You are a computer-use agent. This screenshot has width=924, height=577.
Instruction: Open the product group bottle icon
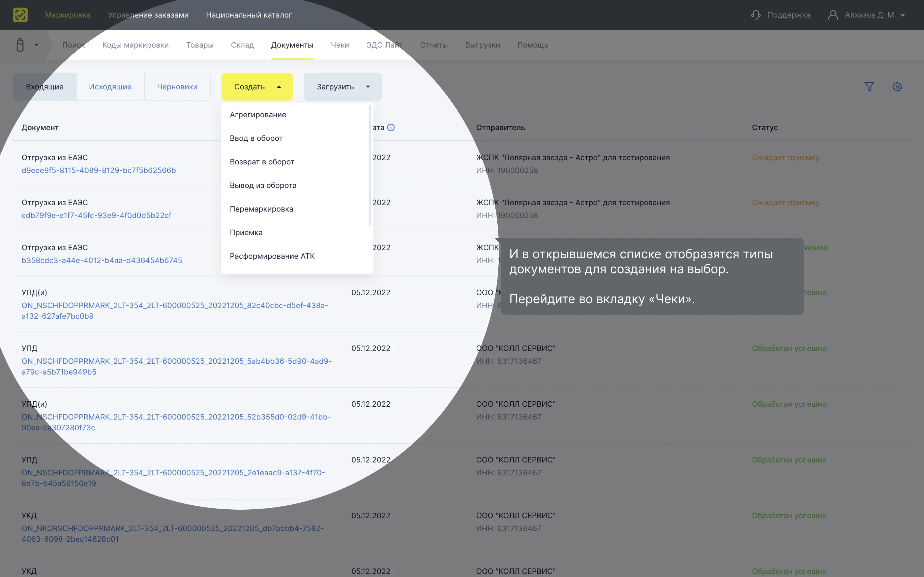pyautogui.click(x=20, y=45)
